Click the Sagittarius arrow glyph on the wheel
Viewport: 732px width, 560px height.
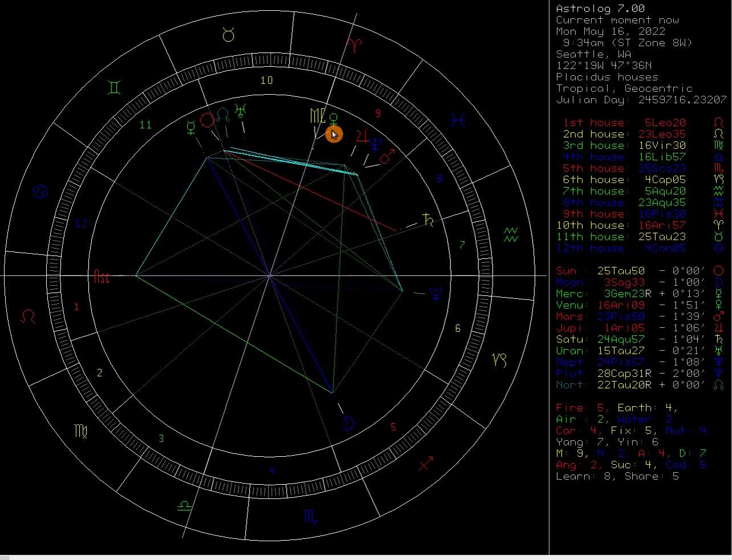[x=425, y=464]
